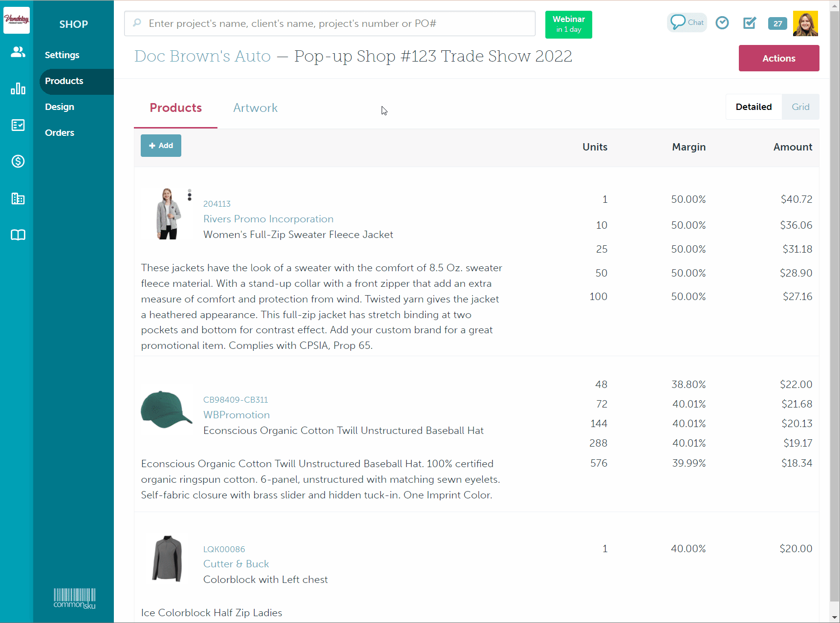
Task: Click the Vandelay logo in sidebar
Action: 17,20
